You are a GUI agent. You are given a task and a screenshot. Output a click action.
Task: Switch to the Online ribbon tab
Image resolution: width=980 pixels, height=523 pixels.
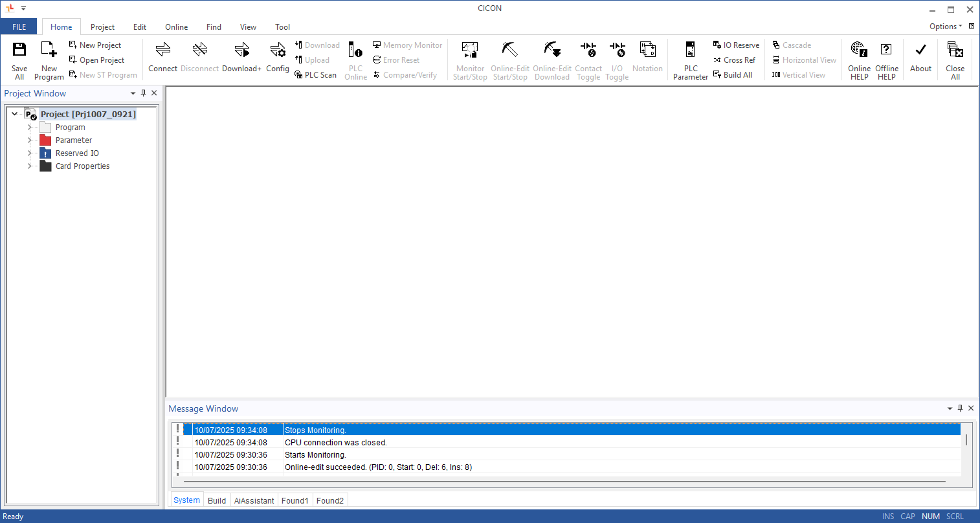[176, 27]
